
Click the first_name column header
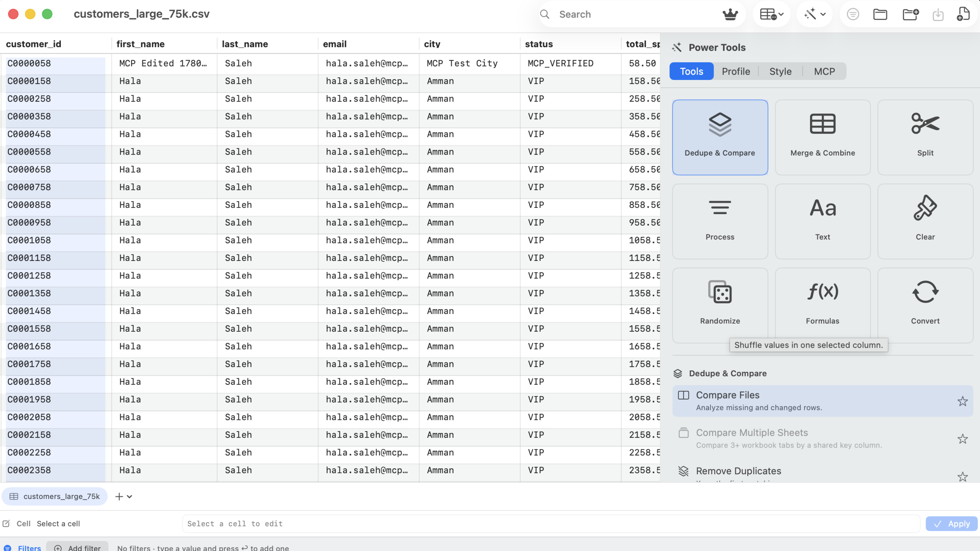(x=164, y=44)
